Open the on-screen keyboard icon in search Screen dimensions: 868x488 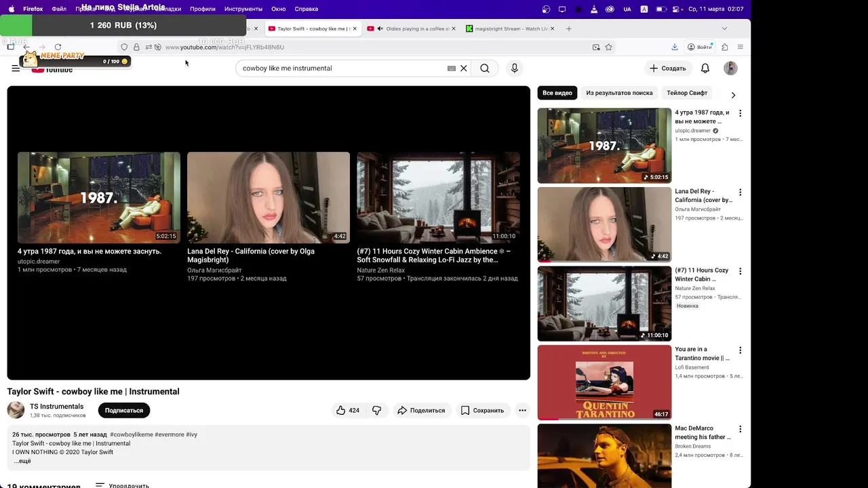click(x=452, y=68)
